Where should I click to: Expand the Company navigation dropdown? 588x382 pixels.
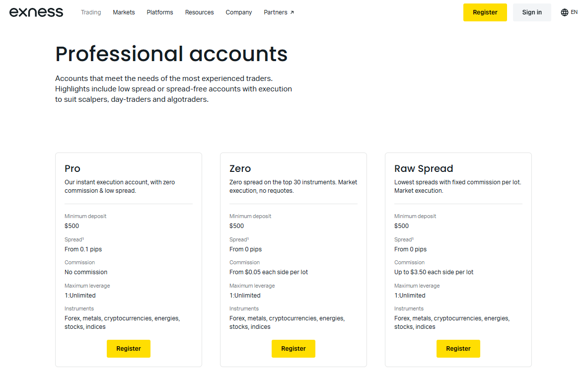(238, 12)
